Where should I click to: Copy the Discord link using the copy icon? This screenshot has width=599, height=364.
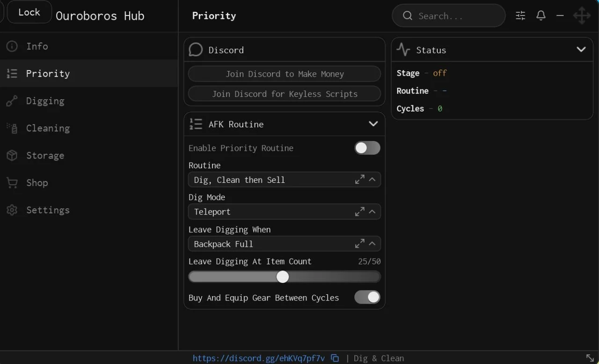[335, 358]
